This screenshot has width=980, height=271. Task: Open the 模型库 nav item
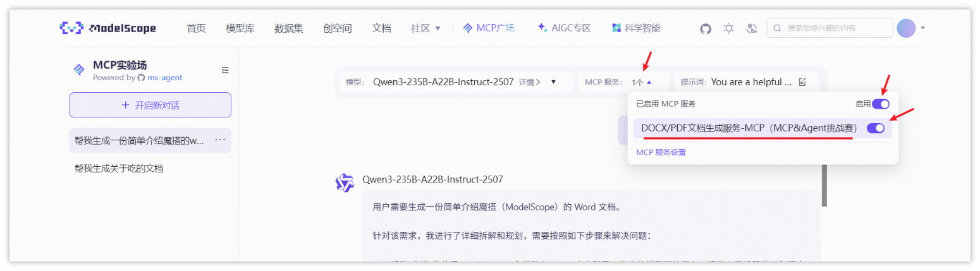coord(240,28)
